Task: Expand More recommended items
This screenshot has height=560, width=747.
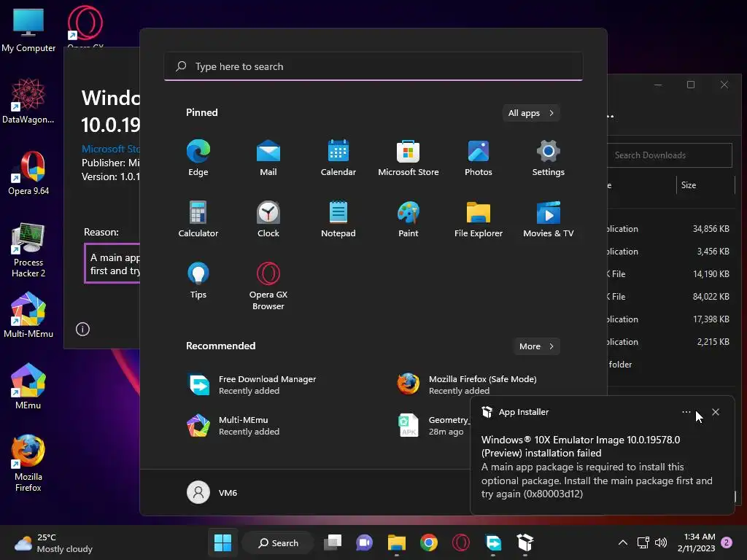Action: (536, 346)
